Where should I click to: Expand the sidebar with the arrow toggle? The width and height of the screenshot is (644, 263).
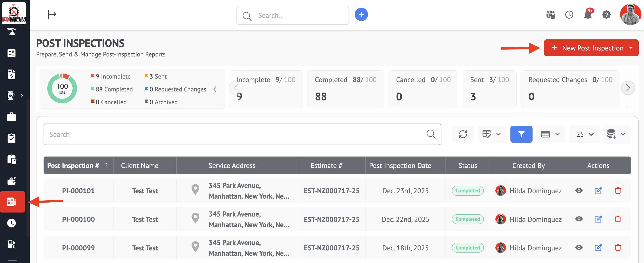[x=52, y=14]
